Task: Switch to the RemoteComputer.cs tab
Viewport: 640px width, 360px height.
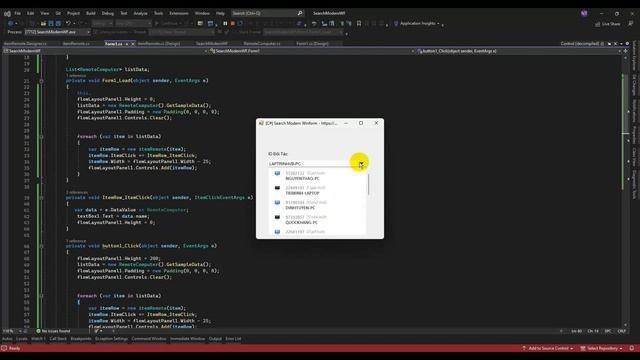Action: (262, 44)
